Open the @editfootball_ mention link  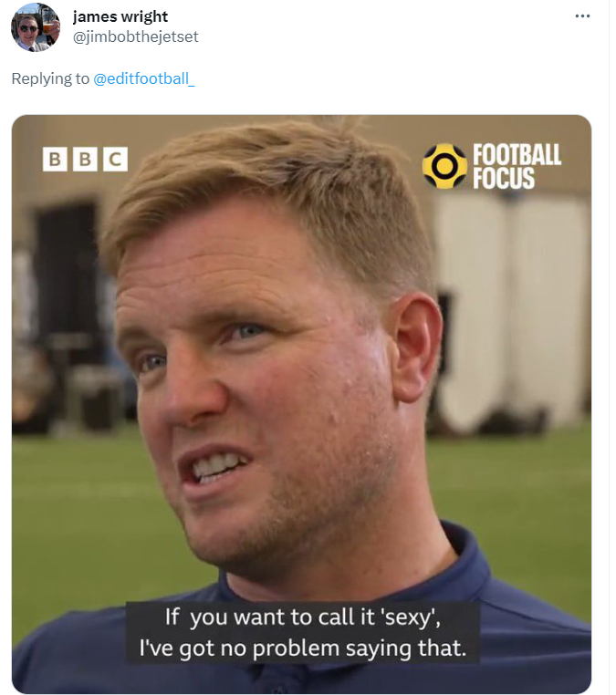click(x=144, y=78)
